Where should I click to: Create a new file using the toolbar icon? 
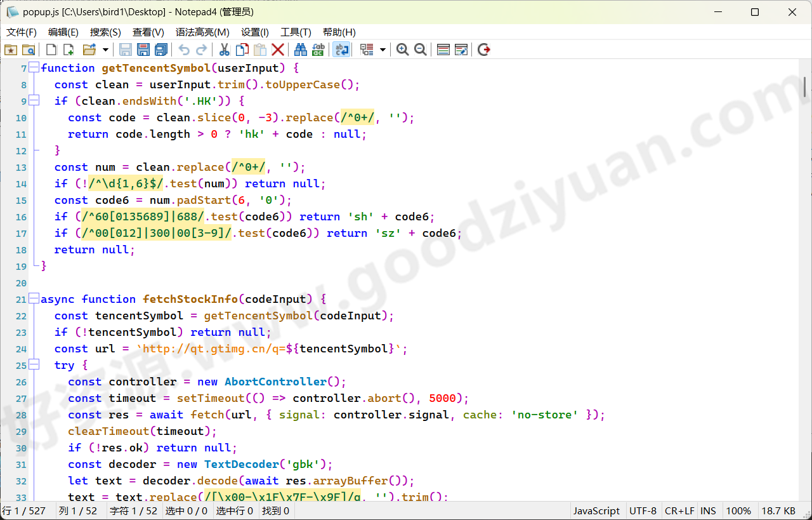coord(51,50)
